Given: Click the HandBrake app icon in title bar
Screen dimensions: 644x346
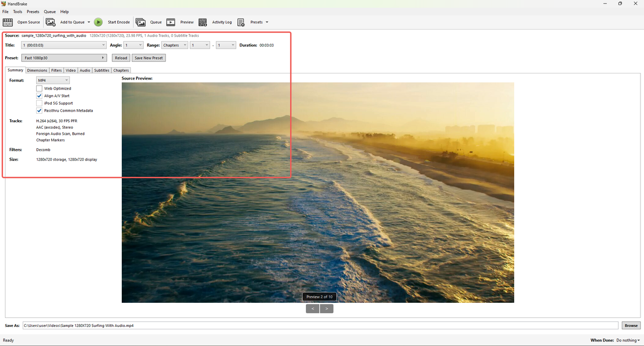Looking at the screenshot, I should coord(4,4).
